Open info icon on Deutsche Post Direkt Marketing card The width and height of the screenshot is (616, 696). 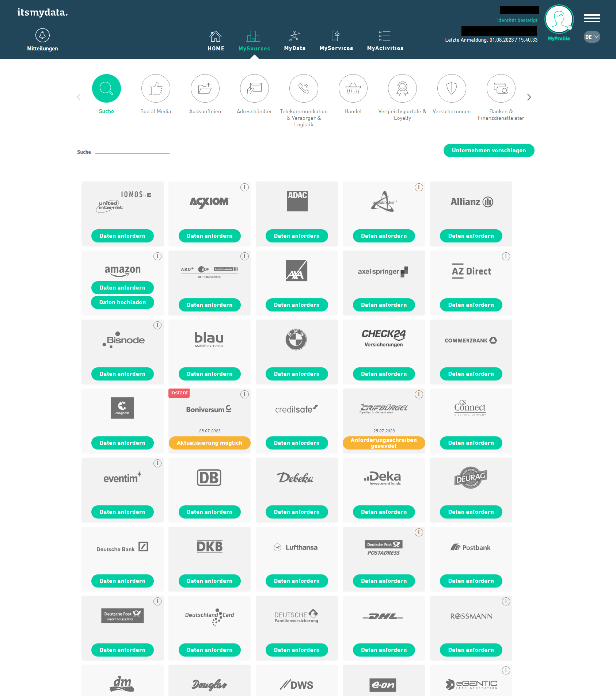tap(157, 601)
